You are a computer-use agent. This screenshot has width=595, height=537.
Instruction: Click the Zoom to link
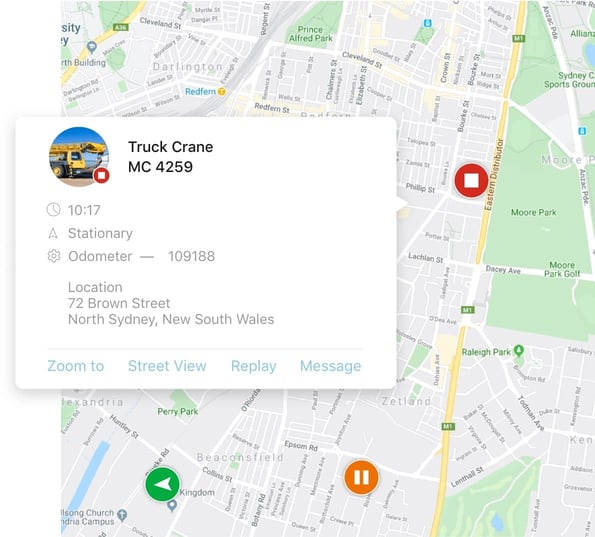[76, 366]
